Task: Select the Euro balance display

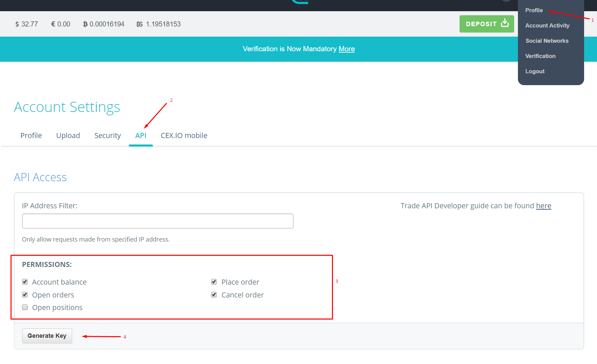Action: click(60, 24)
